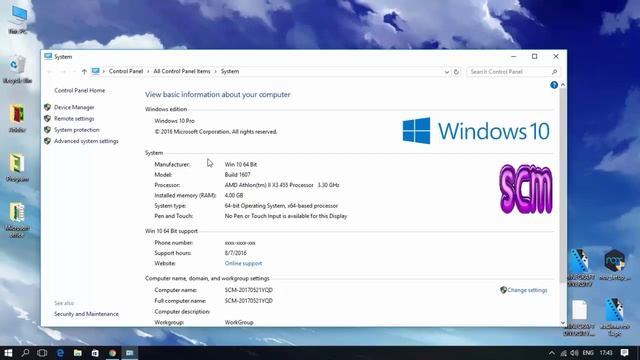Click Change settings for computer name
Screen dimensions: 640x360
[x=527, y=290]
